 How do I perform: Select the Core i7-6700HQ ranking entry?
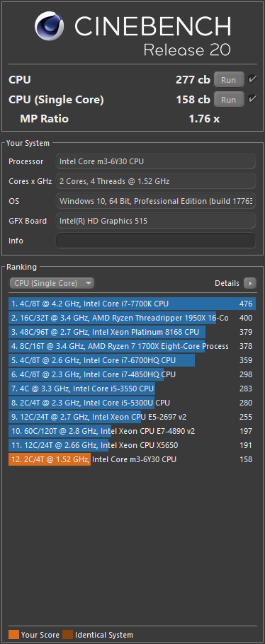click(x=132, y=360)
